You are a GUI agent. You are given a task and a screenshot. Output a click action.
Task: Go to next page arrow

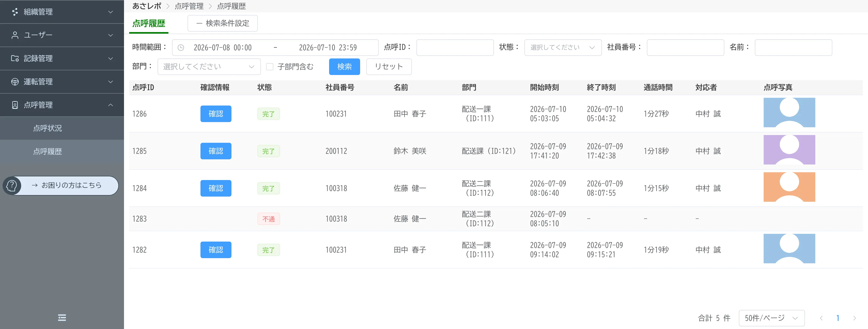pos(855,318)
